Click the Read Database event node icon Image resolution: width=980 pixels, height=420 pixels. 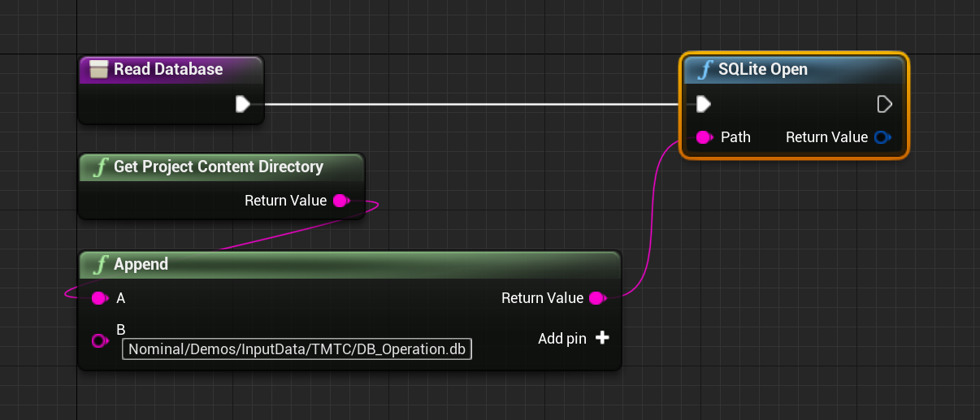tap(98, 70)
